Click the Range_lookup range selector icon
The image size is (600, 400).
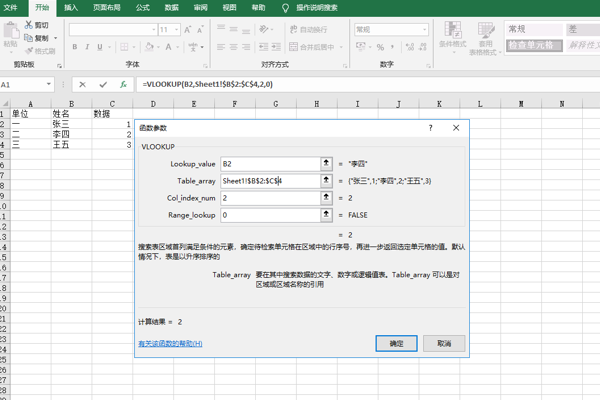(x=326, y=215)
